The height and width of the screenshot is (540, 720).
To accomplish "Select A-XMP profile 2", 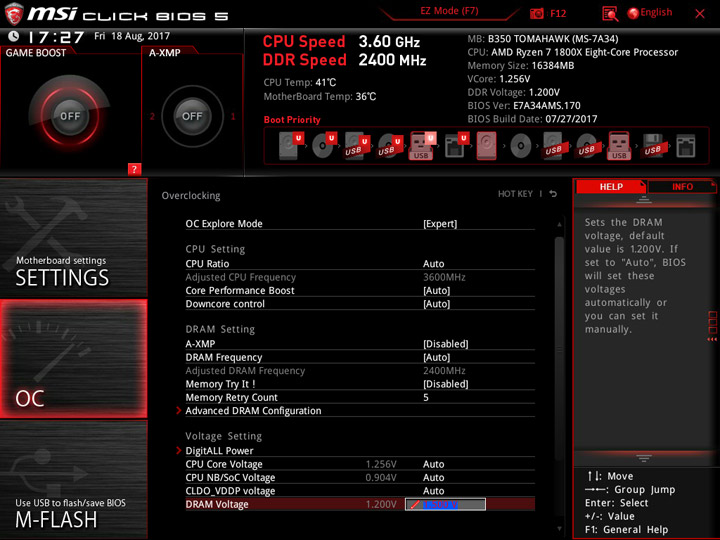I will click(x=152, y=116).
